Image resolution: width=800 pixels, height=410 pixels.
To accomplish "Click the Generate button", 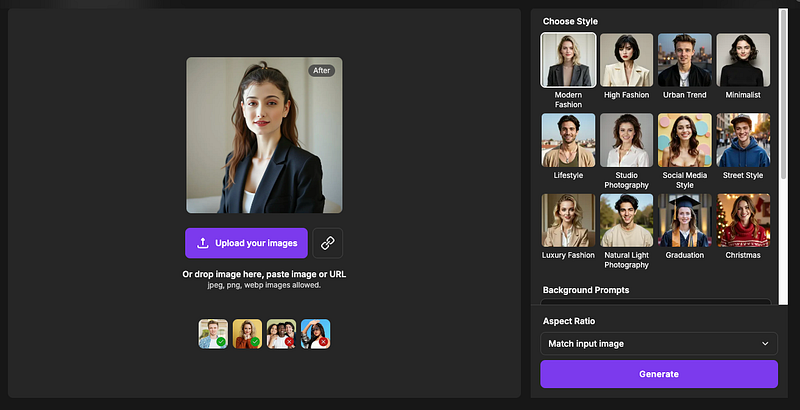I will coord(659,374).
